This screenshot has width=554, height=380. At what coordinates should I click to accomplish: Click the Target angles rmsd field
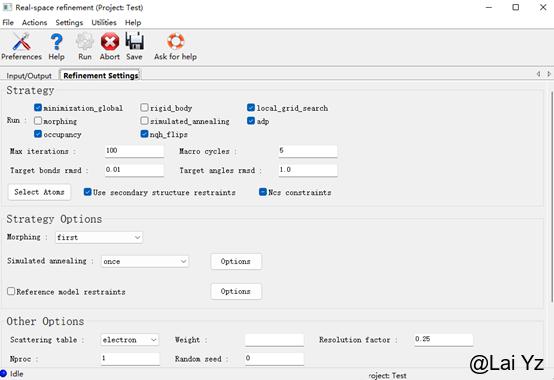click(307, 170)
